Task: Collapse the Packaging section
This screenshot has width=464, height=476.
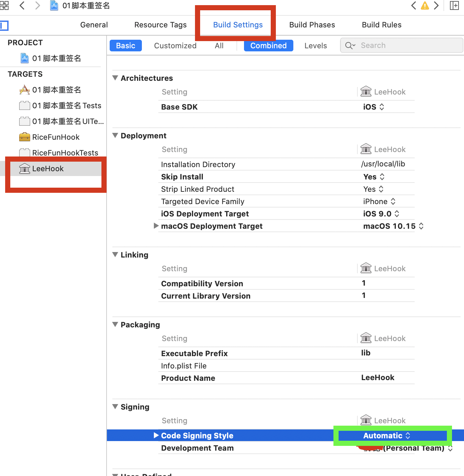Action: (115, 324)
